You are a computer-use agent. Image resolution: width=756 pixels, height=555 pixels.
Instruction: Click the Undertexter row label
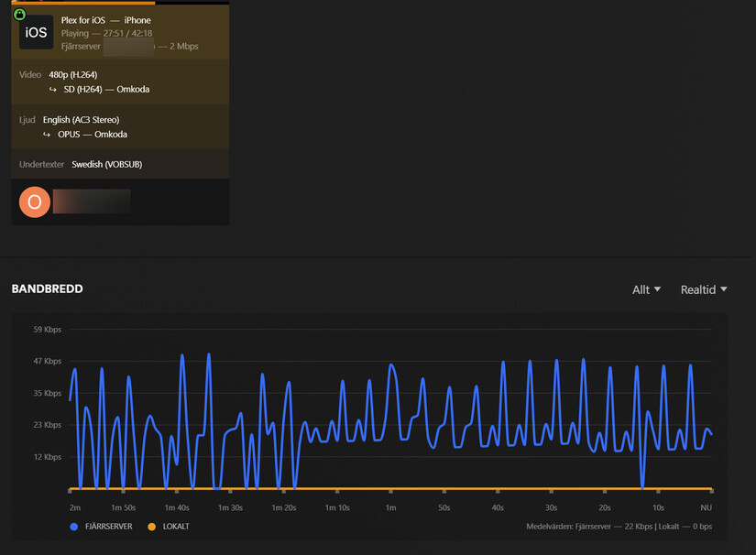[x=41, y=164]
